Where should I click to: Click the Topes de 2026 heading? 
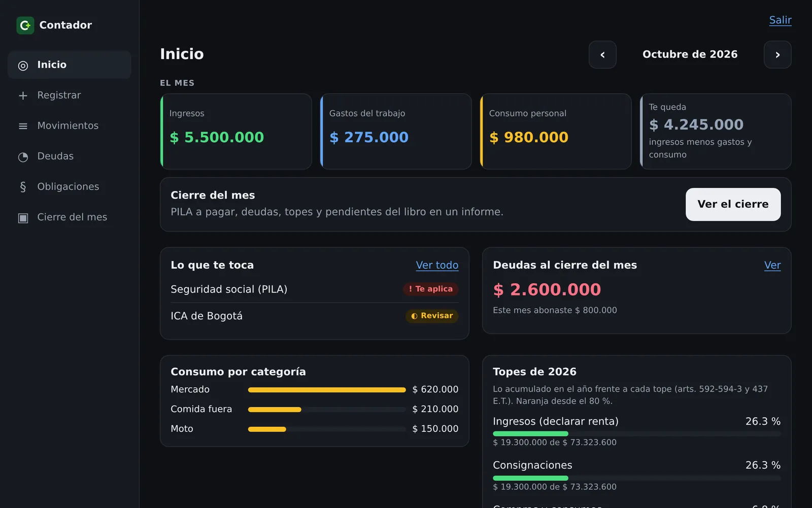[x=534, y=372]
